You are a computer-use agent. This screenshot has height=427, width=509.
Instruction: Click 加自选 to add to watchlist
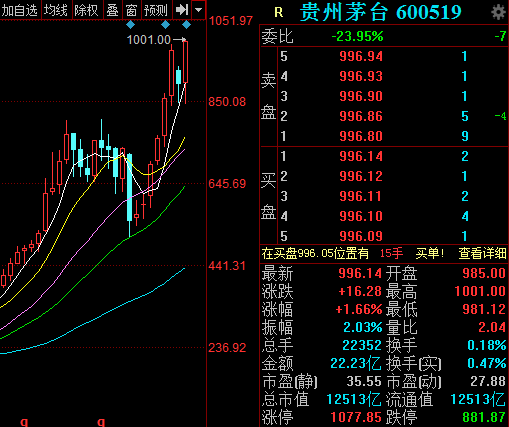coord(20,10)
